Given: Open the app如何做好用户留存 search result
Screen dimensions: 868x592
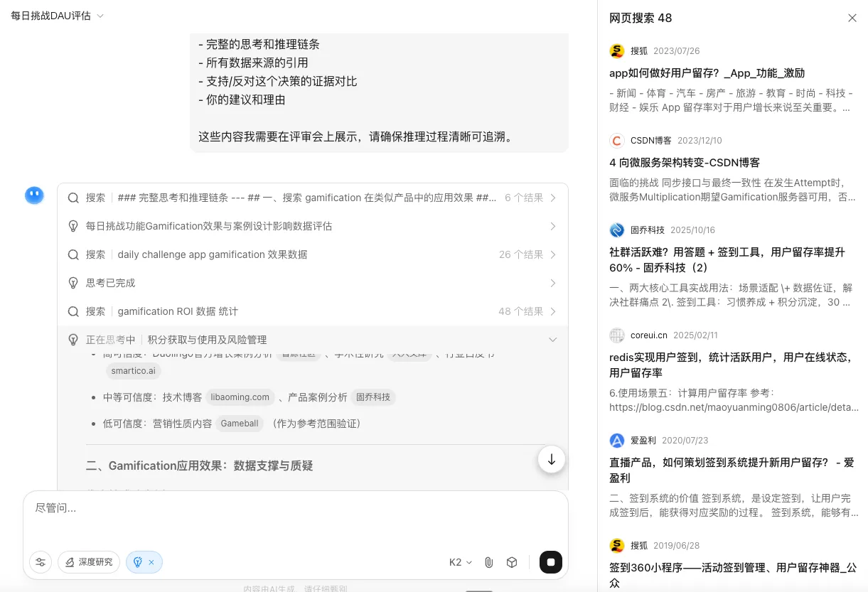Looking at the screenshot, I should [x=707, y=73].
